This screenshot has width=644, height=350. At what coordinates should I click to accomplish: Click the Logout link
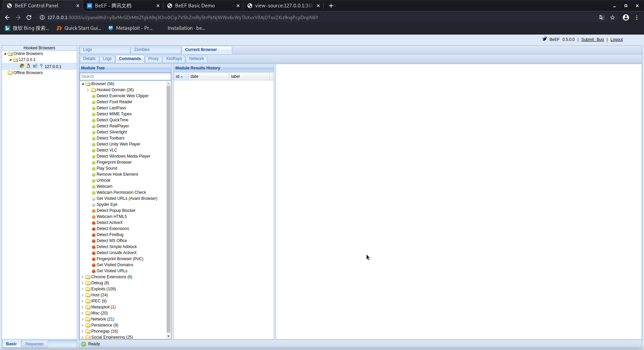point(616,40)
